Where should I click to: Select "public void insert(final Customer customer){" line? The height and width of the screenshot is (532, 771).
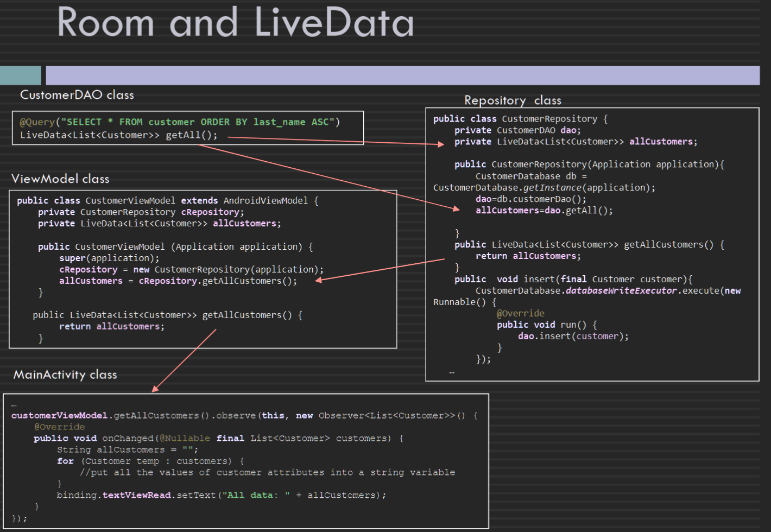(x=573, y=279)
